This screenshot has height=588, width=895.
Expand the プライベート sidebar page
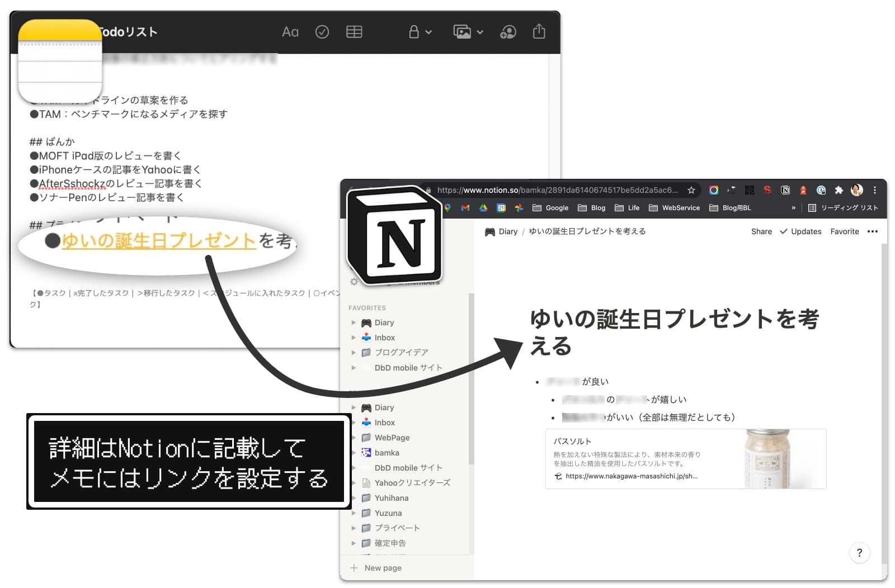pyautogui.click(x=354, y=528)
